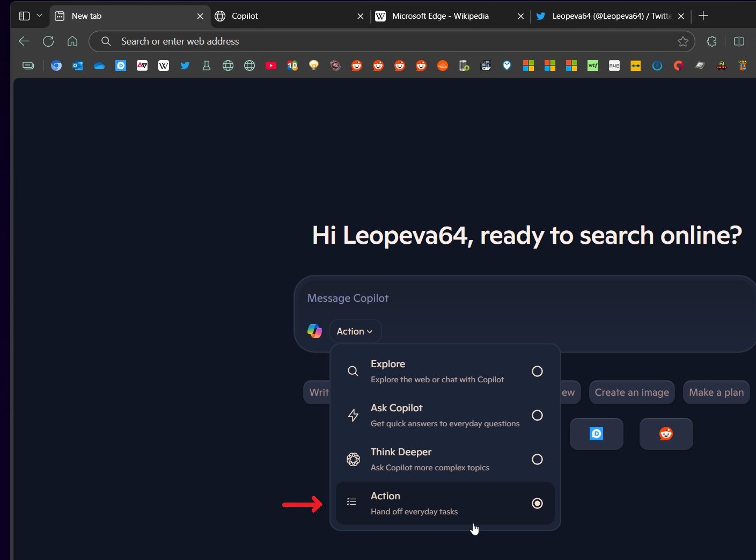Close the Microsoft Edge - Wikipedia tab
This screenshot has height=560, width=756.
(x=520, y=16)
